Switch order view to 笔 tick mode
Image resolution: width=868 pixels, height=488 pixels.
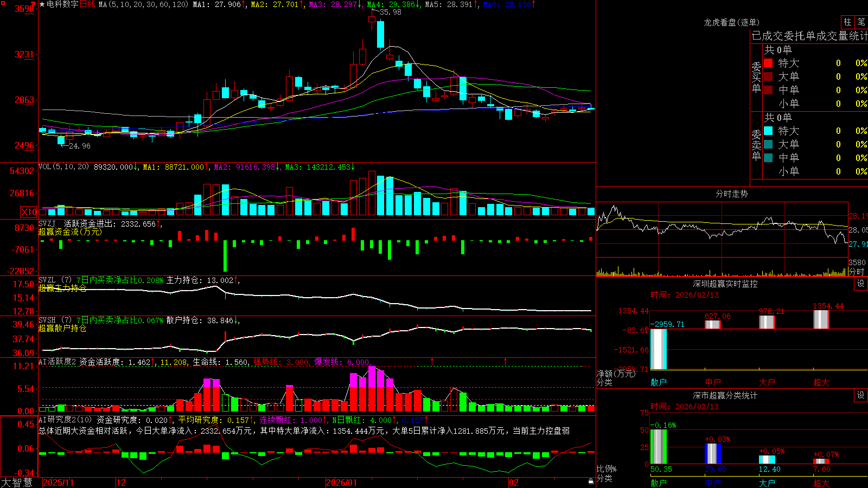(x=861, y=22)
